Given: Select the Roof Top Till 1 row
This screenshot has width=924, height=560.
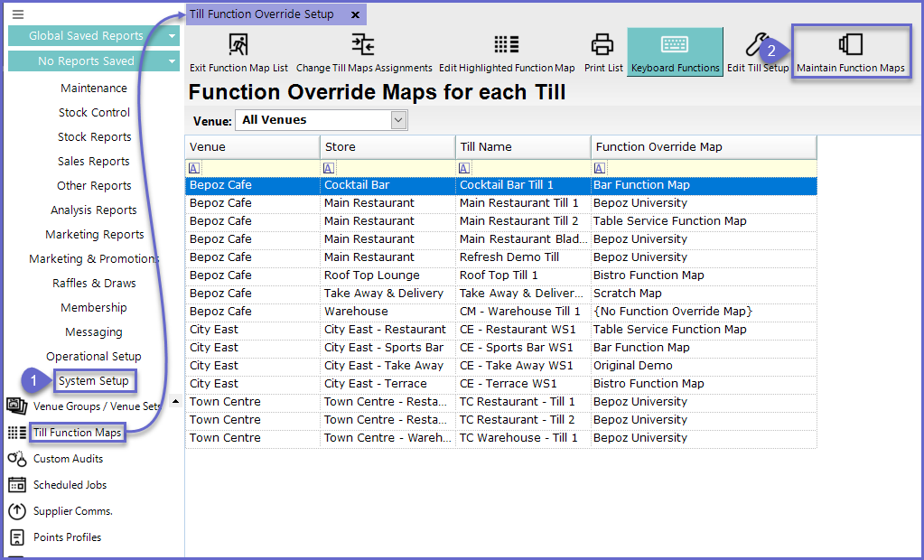Looking at the screenshot, I should (x=500, y=275).
